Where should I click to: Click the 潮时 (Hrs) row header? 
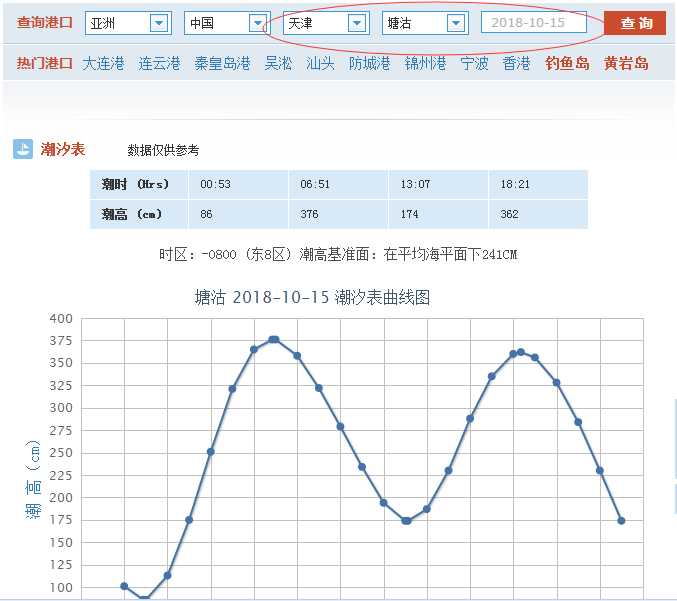[139, 184]
